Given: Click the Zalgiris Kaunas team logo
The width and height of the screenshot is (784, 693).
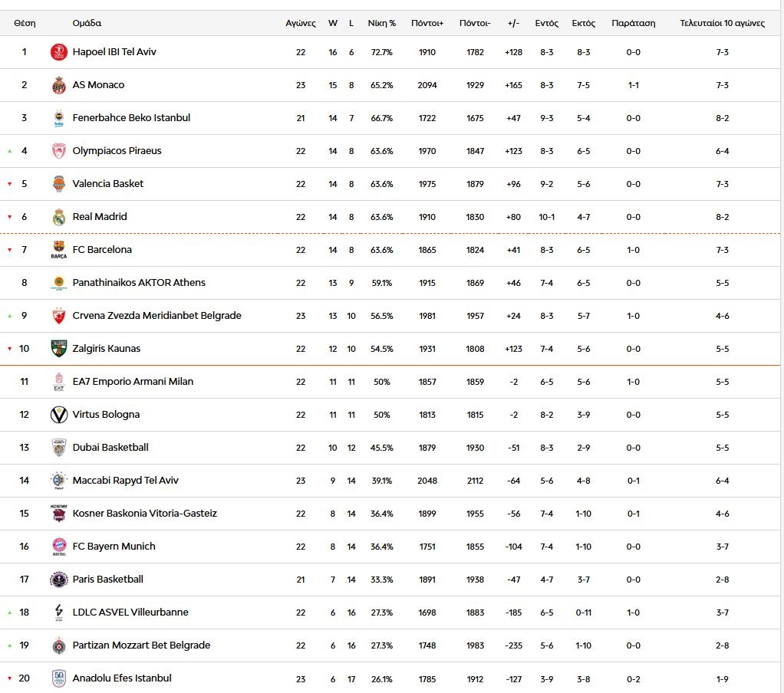Looking at the screenshot, I should [59, 349].
